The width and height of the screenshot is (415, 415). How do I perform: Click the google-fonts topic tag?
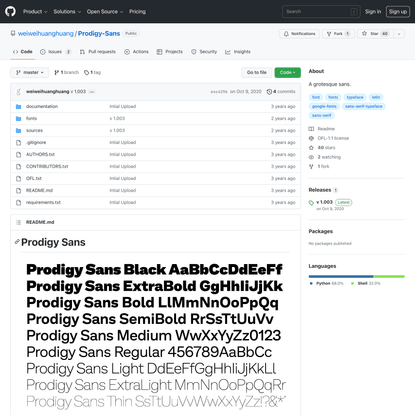click(324, 106)
